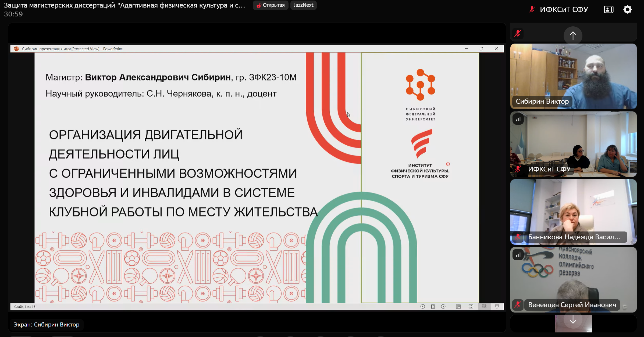644x337 pixels.
Task: Click the JazzNext badge
Action: 303,5
